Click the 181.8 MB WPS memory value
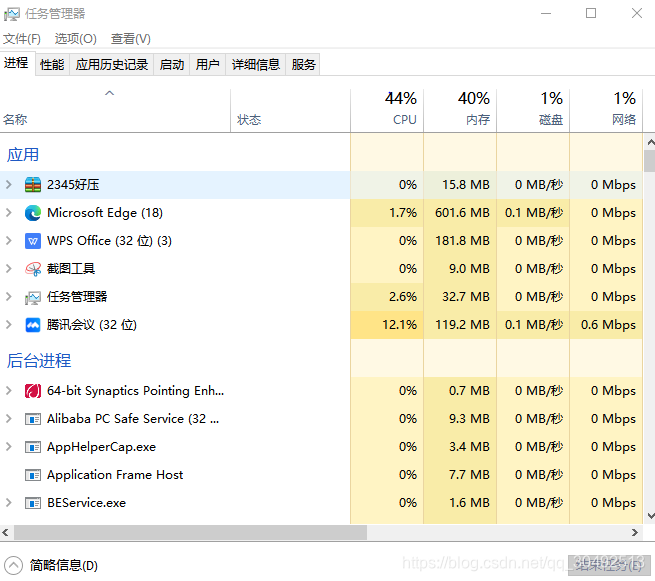This screenshot has width=655, height=581. (x=462, y=241)
